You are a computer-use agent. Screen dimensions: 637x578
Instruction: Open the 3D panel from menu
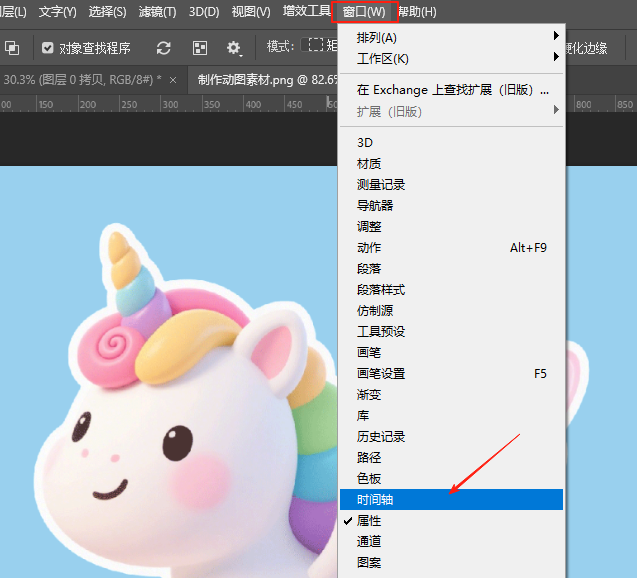click(451, 143)
